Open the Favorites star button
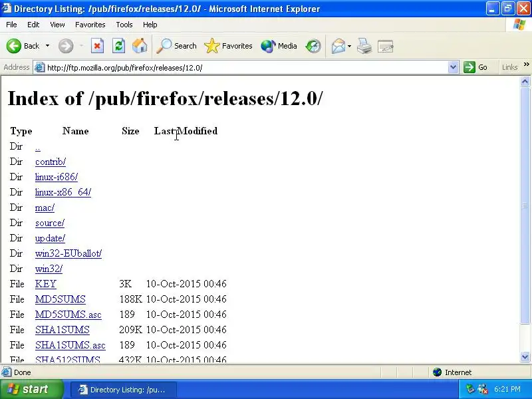The width and height of the screenshot is (532, 399). 228,46
